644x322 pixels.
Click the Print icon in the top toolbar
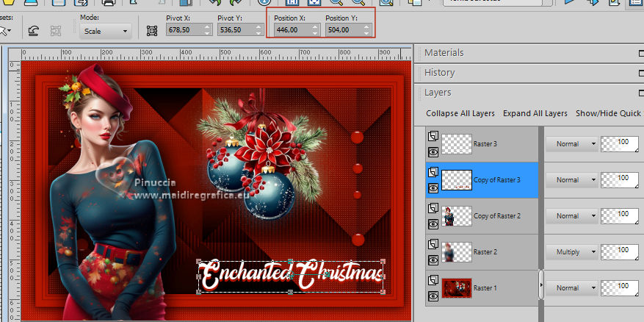tap(108, 2)
